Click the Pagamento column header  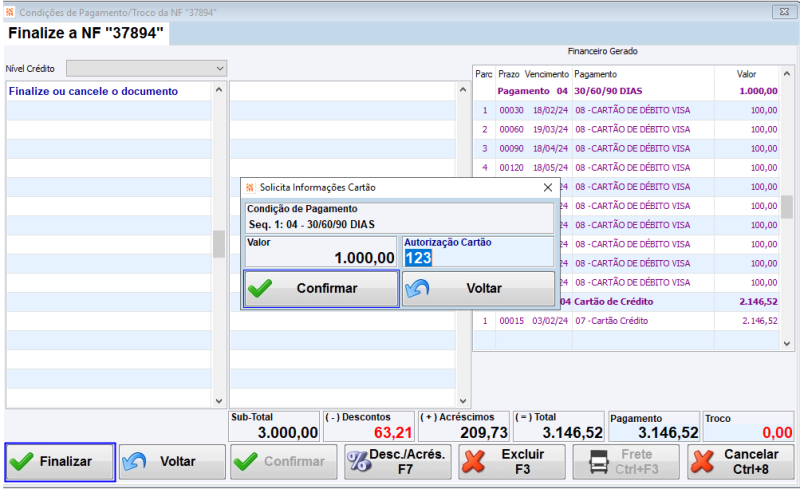[x=595, y=74]
